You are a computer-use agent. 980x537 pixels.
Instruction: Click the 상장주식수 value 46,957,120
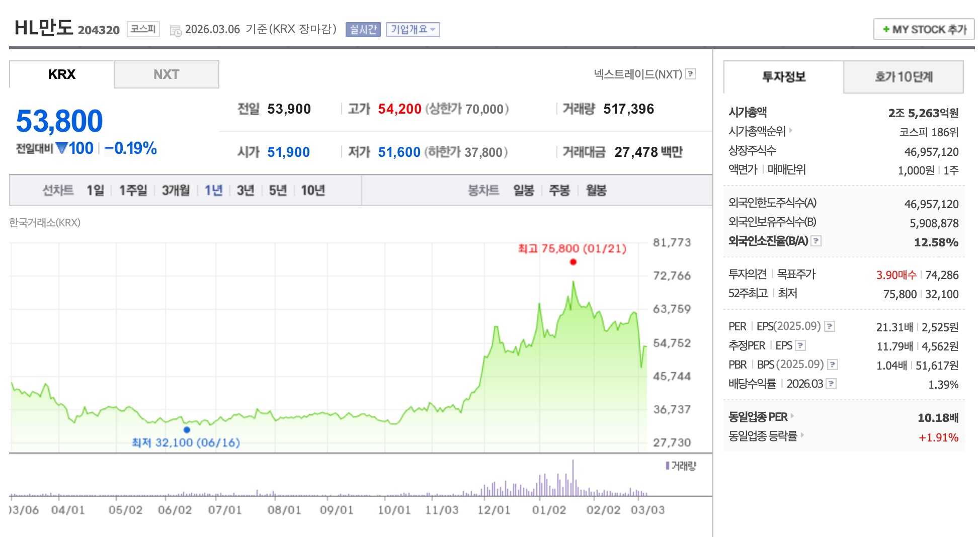click(931, 152)
